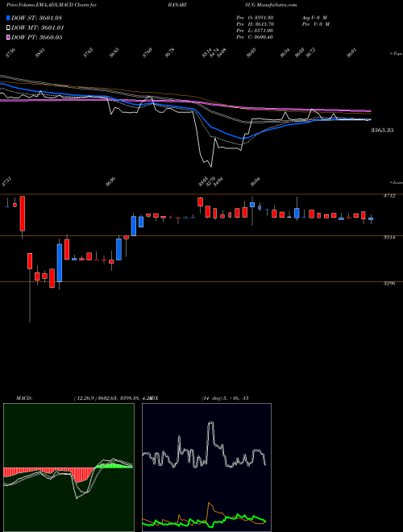This screenshot has height=532, width=403.
Task: Click the 3678 top price label
Action: coord(169,52)
